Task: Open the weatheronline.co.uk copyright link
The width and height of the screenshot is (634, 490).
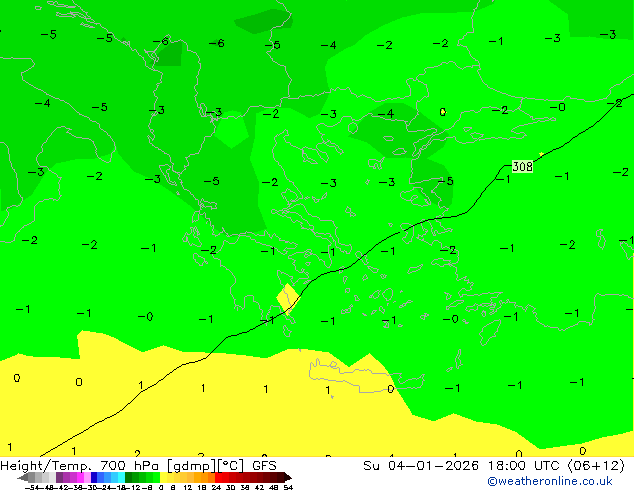Action: 549,481
